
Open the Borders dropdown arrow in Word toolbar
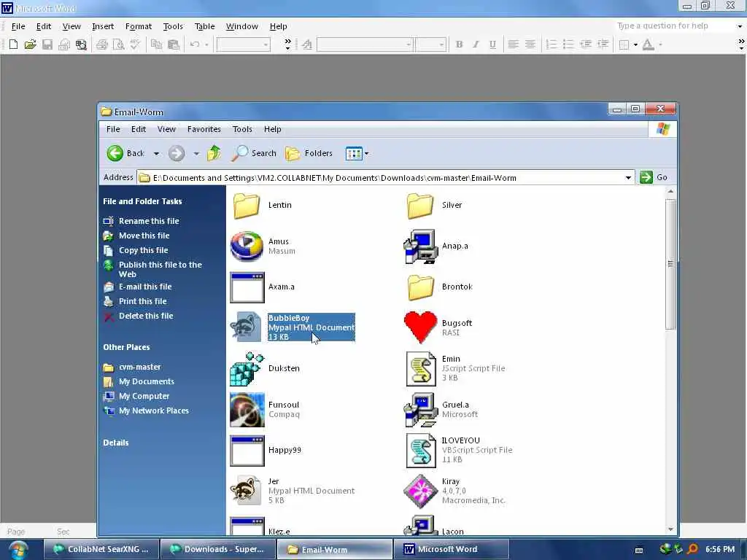pyautogui.click(x=635, y=44)
